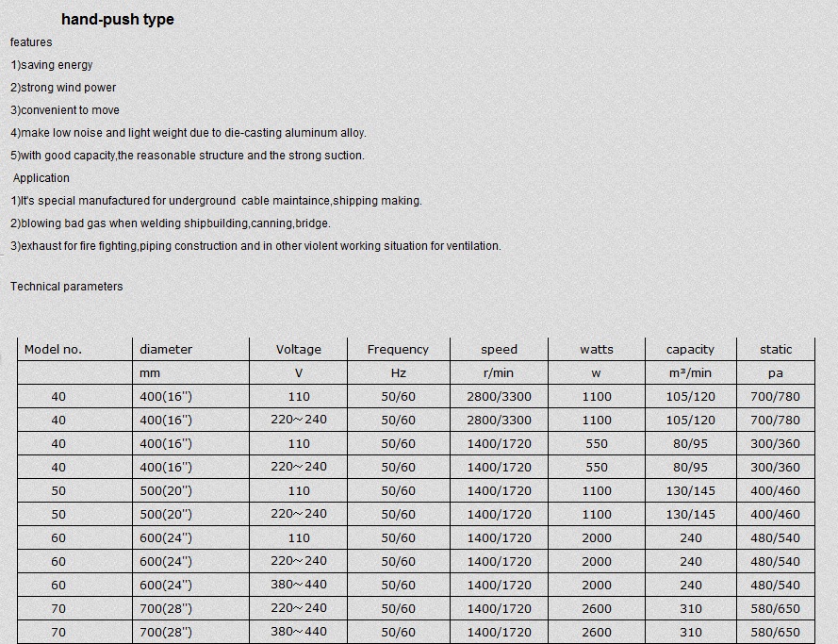
Task: Select 130/145 capacity in the 110 V row
Action: (x=690, y=490)
